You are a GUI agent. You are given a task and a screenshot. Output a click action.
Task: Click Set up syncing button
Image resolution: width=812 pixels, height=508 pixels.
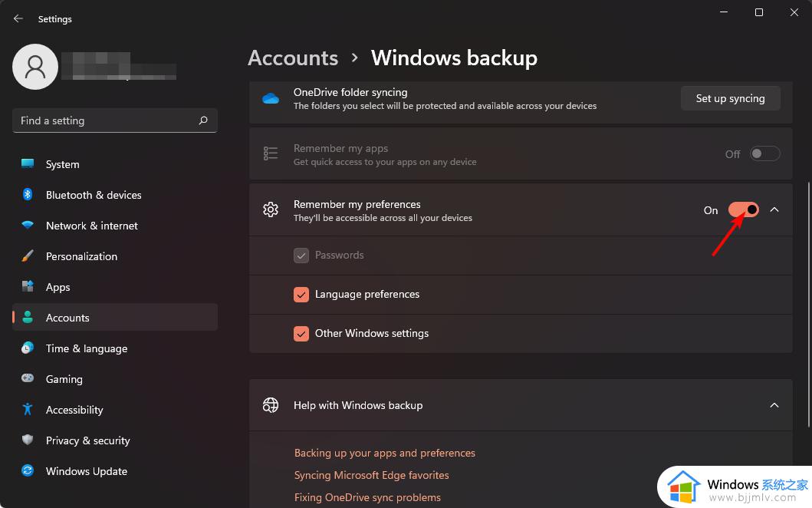pos(730,98)
